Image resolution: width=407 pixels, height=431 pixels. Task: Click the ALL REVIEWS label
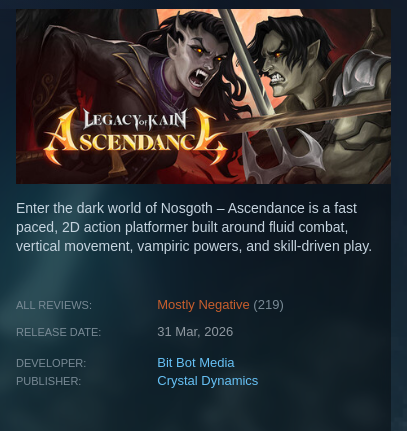[x=54, y=305]
